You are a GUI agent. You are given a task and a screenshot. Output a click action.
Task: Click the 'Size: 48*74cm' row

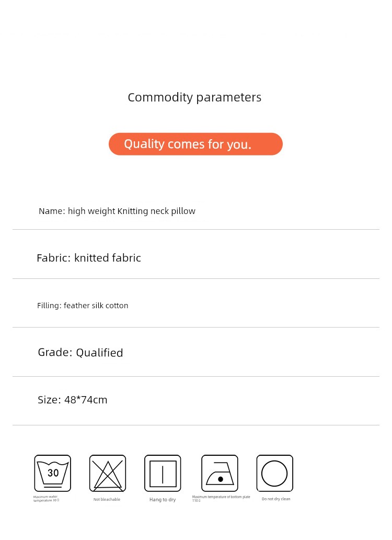point(73,400)
